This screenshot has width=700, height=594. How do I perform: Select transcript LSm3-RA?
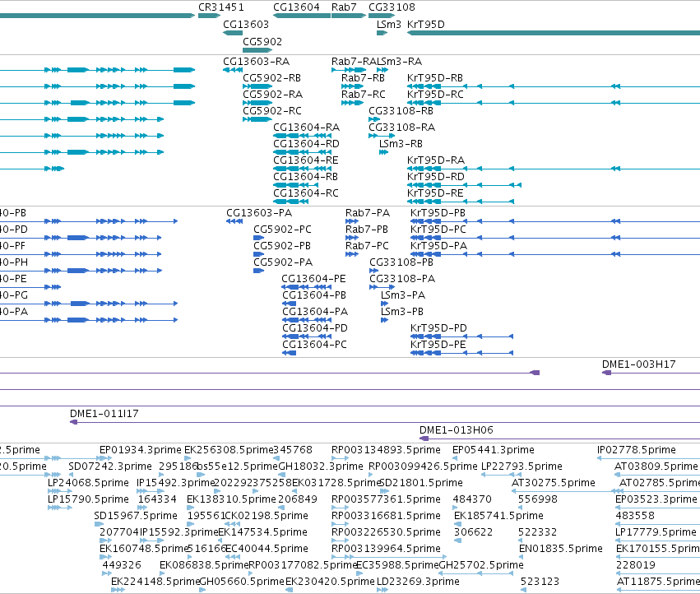(x=400, y=62)
